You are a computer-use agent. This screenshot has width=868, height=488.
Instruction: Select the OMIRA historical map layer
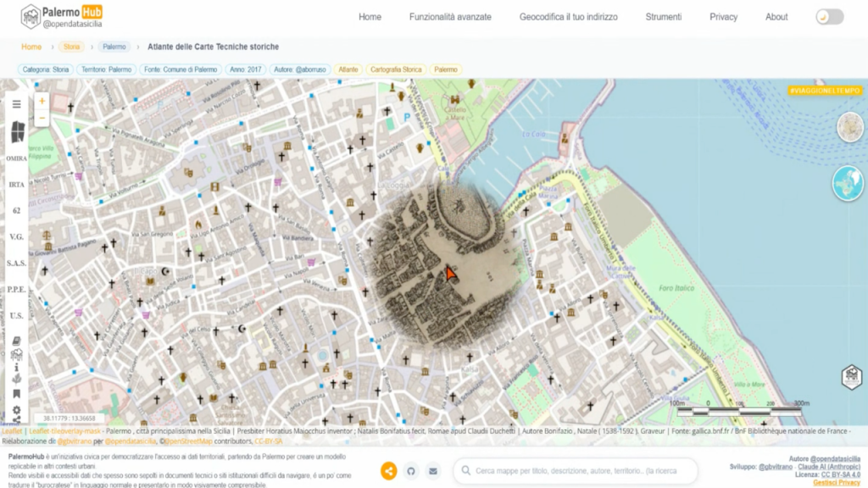(16, 158)
